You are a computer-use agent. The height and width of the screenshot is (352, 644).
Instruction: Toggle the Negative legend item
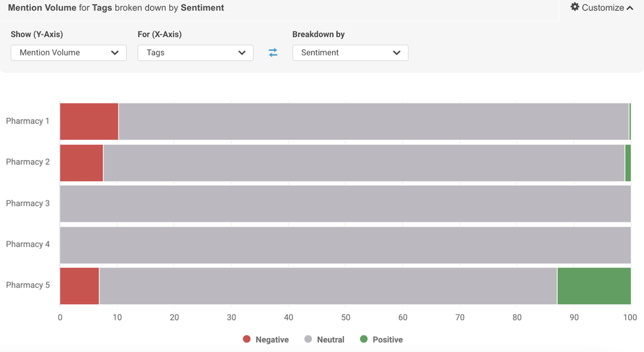point(272,339)
